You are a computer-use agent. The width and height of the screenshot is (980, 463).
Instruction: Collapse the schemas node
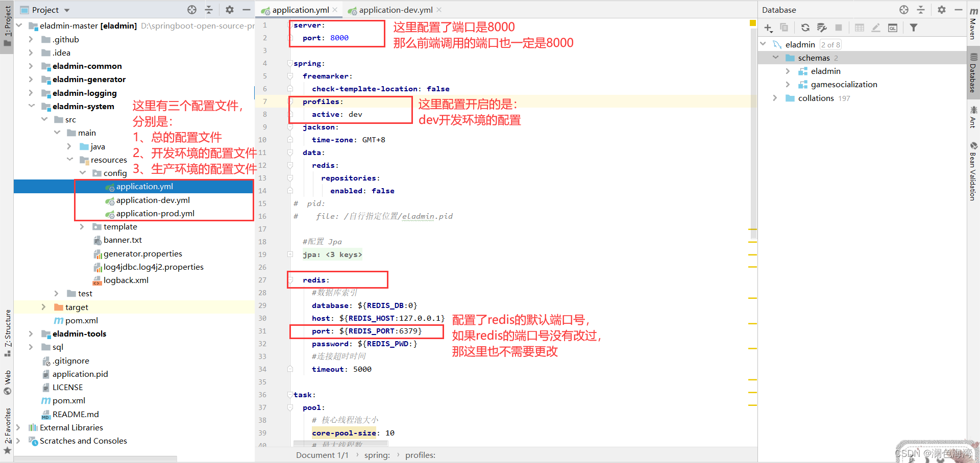775,58
